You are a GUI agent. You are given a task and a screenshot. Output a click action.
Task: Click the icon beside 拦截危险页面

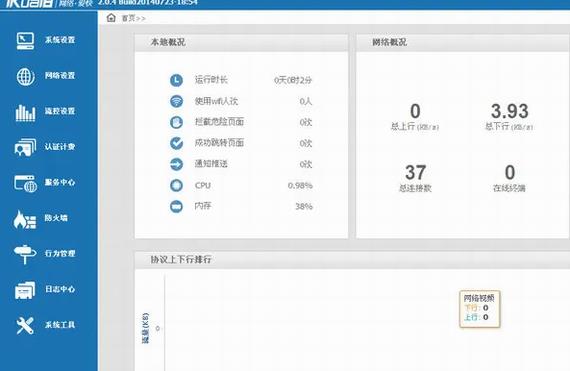tap(177, 122)
